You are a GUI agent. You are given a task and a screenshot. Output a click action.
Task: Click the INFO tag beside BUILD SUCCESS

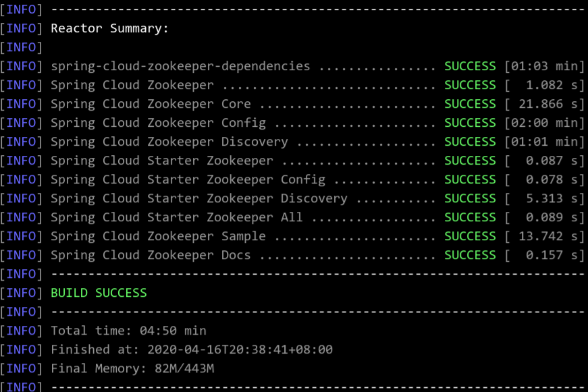21,293
